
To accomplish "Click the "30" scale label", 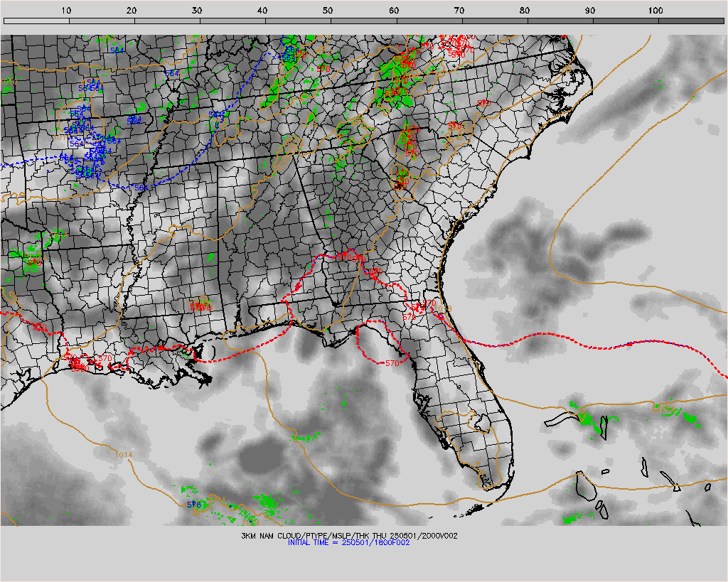I will [x=198, y=10].
